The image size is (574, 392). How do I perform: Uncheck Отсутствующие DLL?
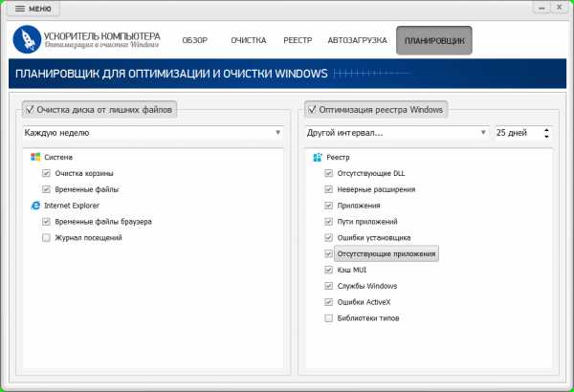tap(329, 173)
